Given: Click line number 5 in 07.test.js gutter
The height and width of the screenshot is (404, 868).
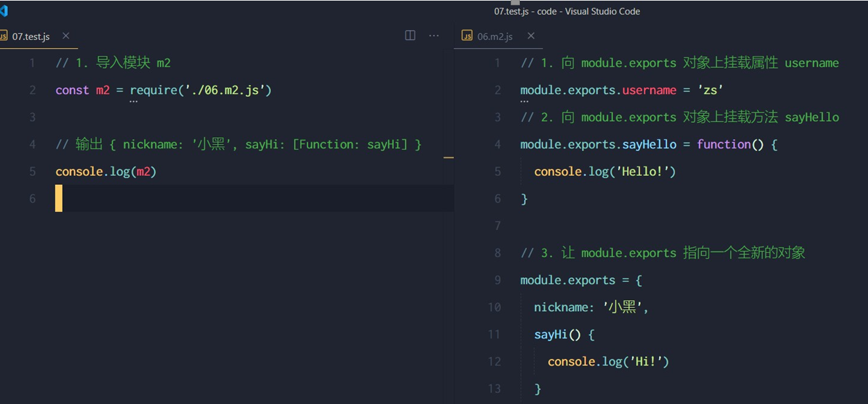Looking at the screenshot, I should click(33, 171).
